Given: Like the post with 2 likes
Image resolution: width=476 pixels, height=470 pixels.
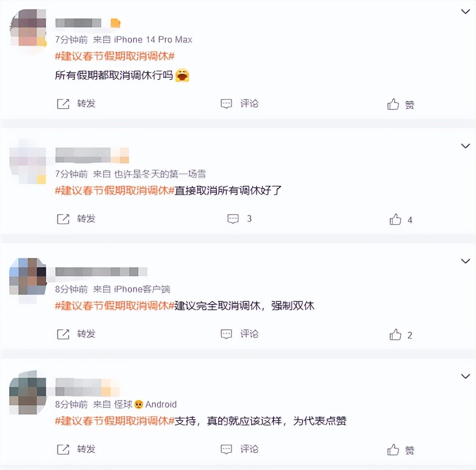Looking at the screenshot, I should coord(401,335).
